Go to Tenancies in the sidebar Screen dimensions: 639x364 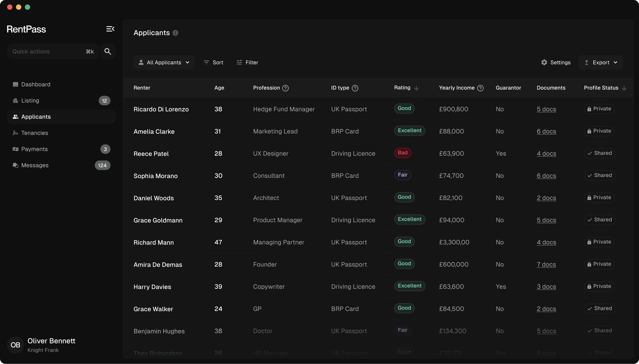point(34,133)
